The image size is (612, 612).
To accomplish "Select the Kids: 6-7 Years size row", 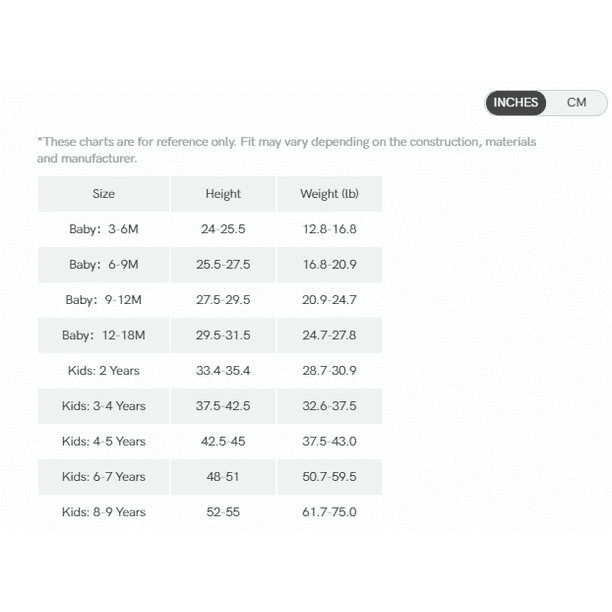I will coord(210,477).
